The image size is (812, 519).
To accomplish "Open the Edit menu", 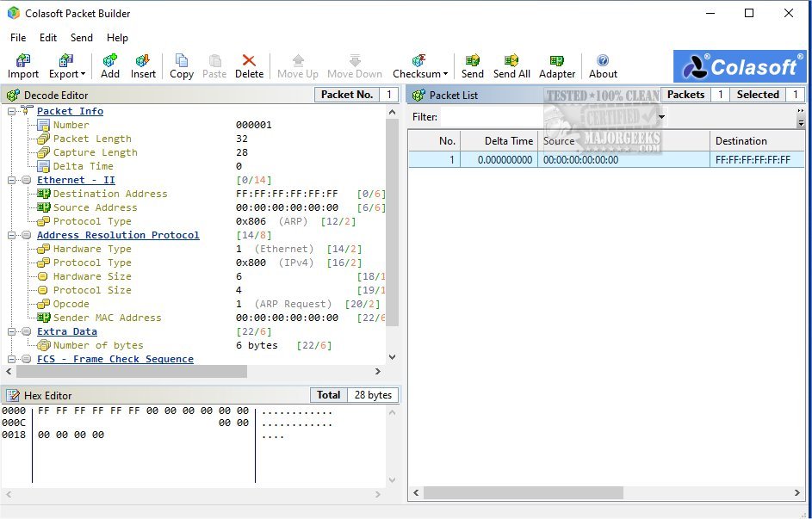I will pyautogui.click(x=48, y=38).
